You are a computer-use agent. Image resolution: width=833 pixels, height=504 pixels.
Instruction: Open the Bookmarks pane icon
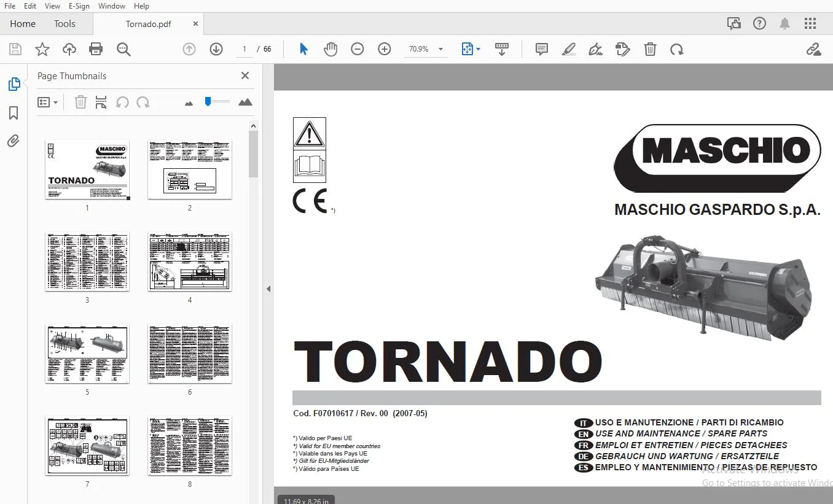point(14,113)
